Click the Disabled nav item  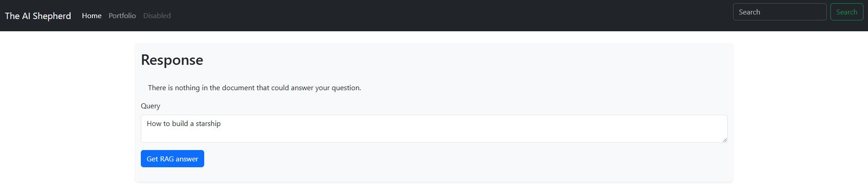(x=157, y=16)
